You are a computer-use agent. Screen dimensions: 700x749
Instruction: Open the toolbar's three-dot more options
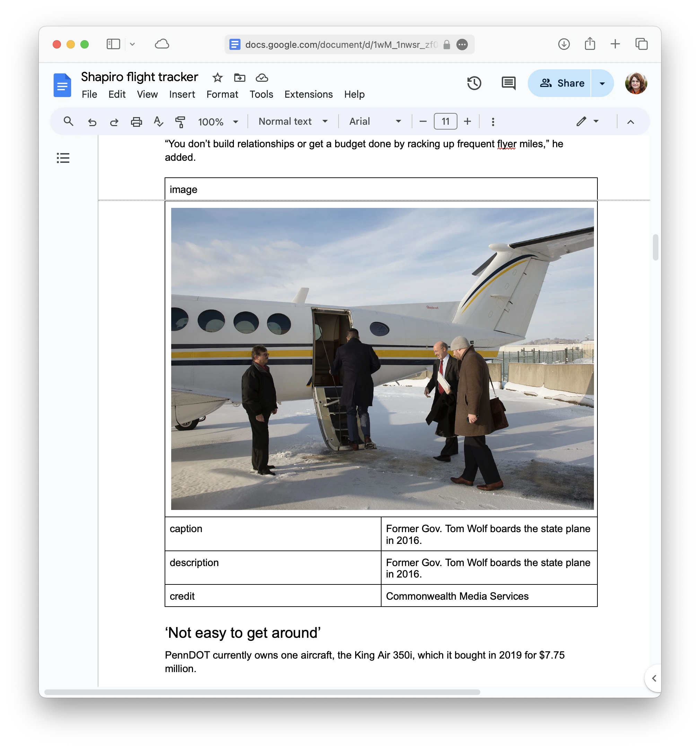coord(493,122)
